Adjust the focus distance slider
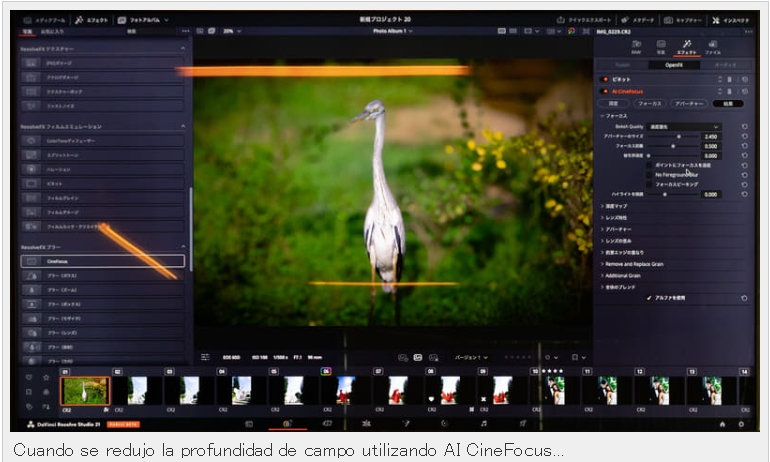Viewport: 770px width, 462px height. point(672,146)
